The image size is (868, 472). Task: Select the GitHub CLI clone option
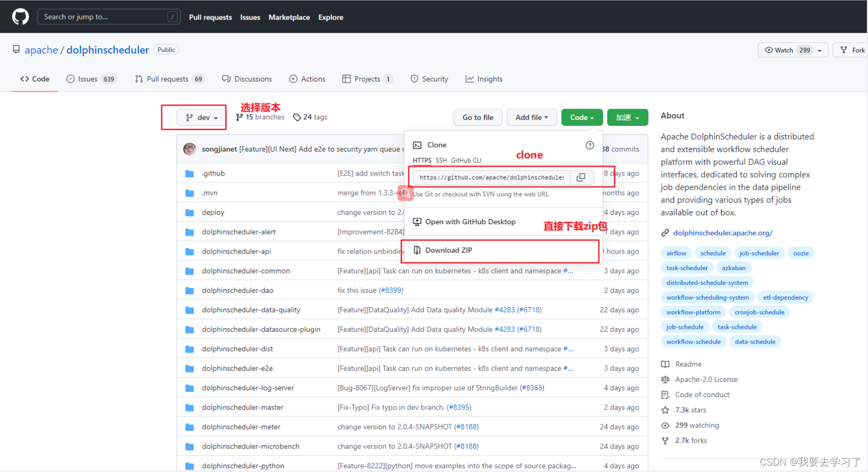coord(466,160)
